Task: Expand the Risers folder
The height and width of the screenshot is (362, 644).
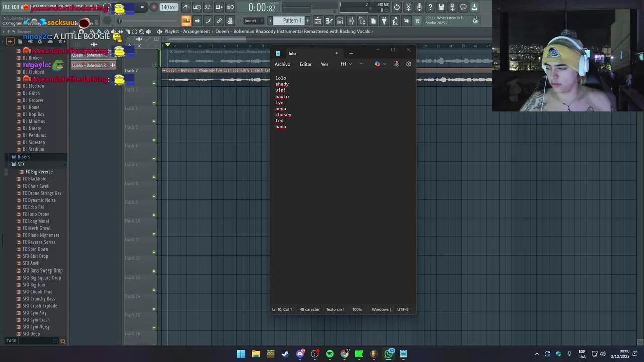Action: pyautogui.click(x=24, y=157)
